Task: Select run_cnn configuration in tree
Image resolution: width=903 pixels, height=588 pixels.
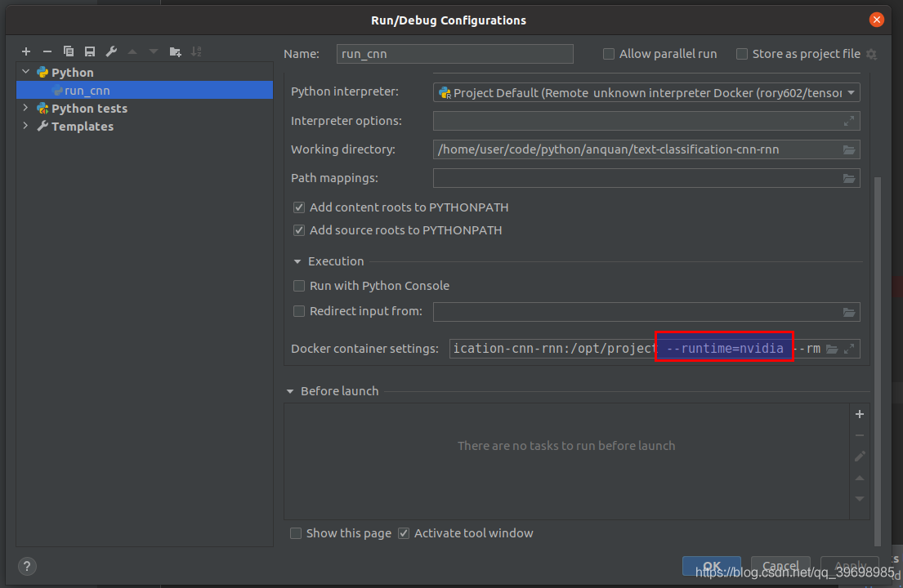Action: point(87,91)
